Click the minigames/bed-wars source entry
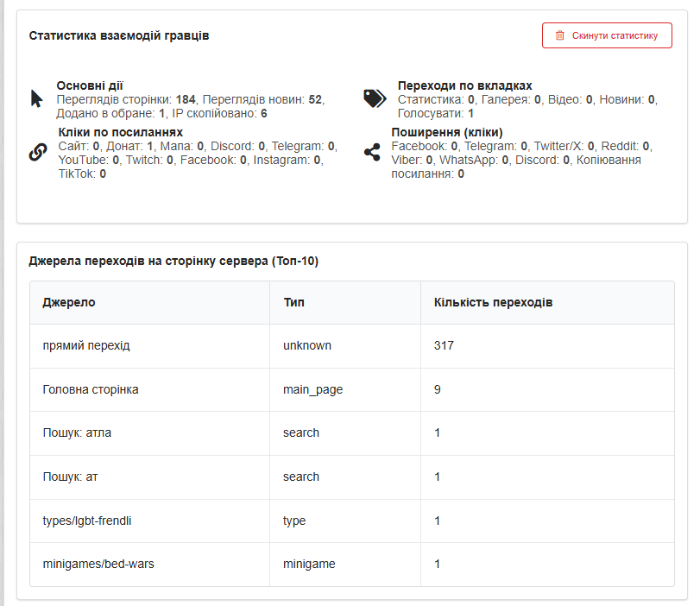Screen dimensions: 700x606 point(98,564)
